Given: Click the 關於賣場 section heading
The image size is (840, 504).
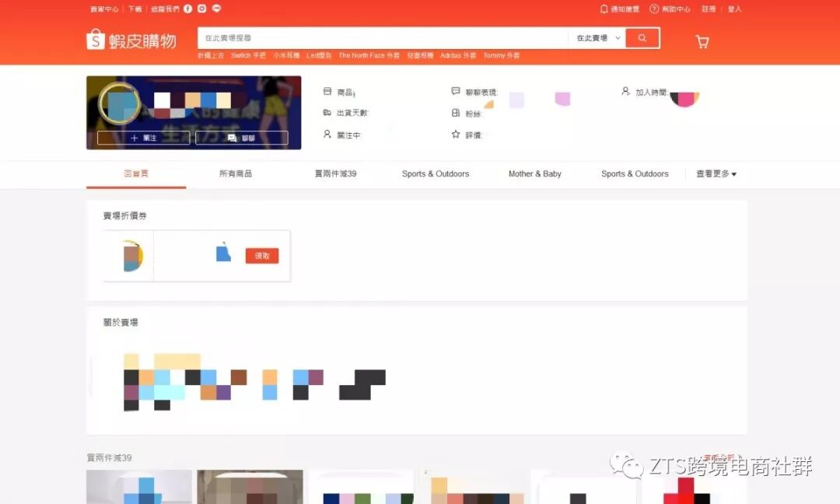Looking at the screenshot, I should 121,323.
